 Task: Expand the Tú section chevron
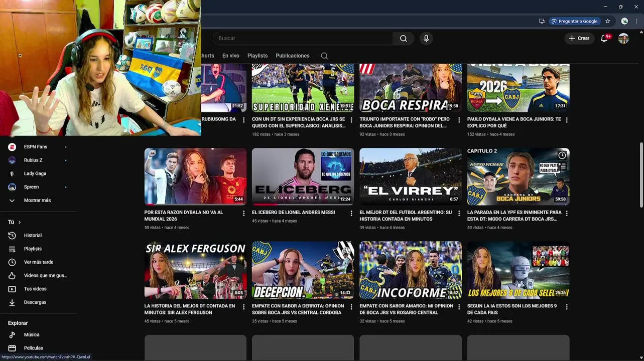click(x=20, y=222)
